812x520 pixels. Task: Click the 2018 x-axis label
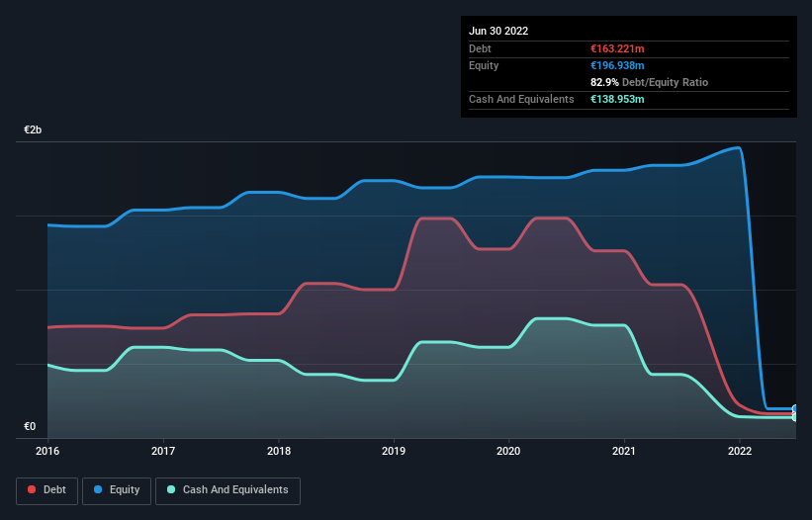click(279, 451)
